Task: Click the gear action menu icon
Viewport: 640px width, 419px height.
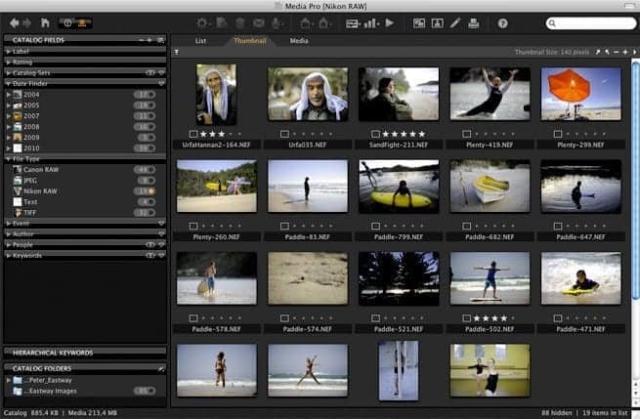Action: point(203,22)
